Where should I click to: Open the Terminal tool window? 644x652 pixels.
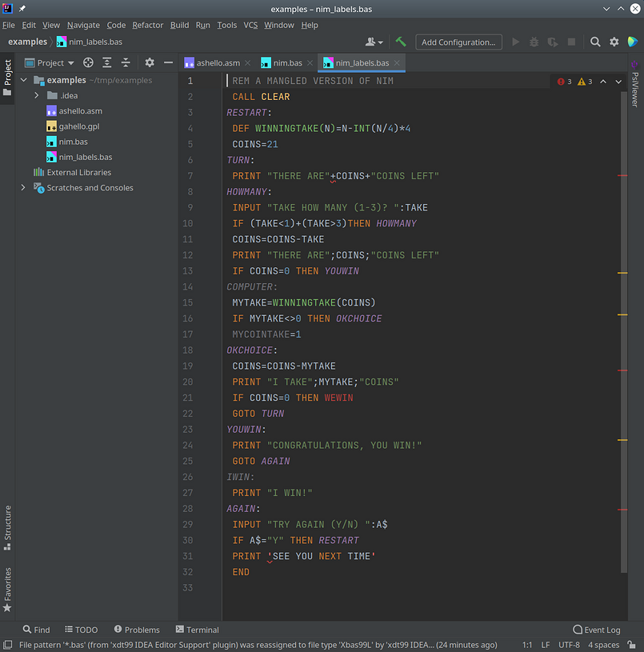(196, 630)
